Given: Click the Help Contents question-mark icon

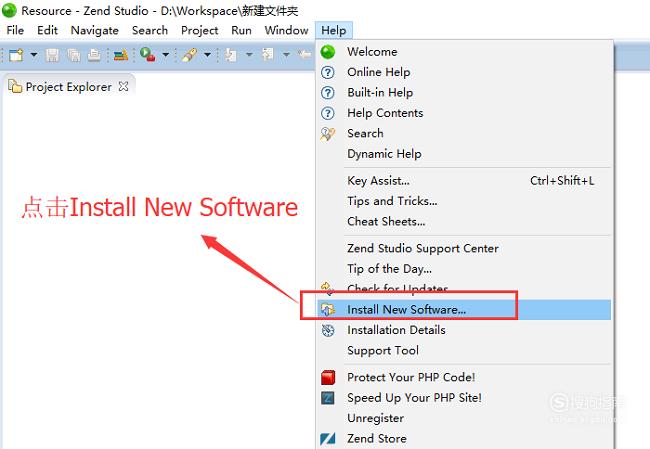Looking at the screenshot, I should 327,113.
